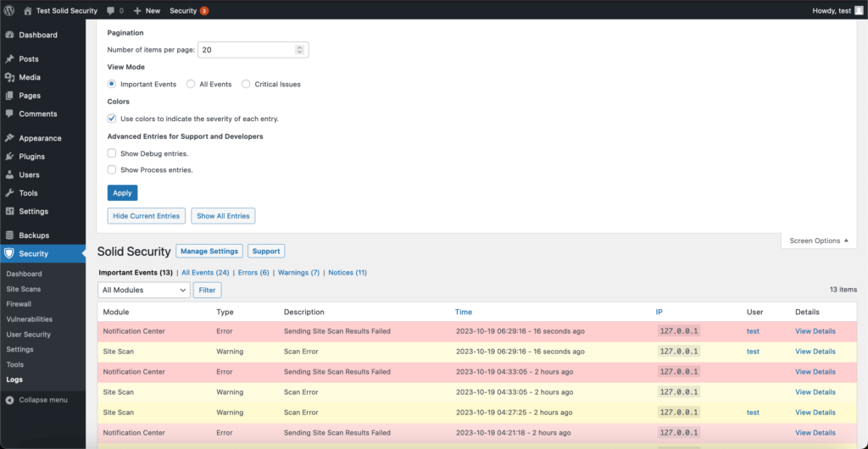The width and height of the screenshot is (868, 449).
Task: Click the Manage Settings button
Action: (209, 251)
